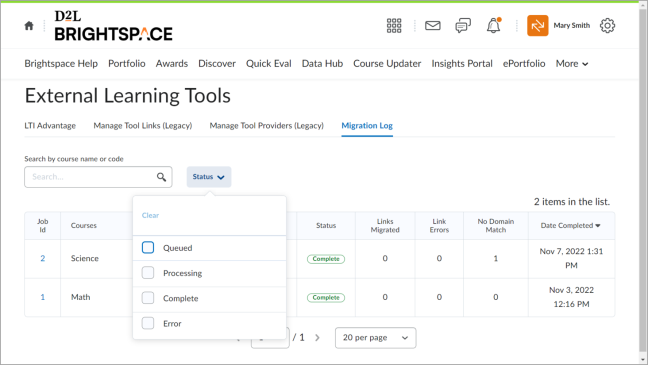Open Job Id 2 link
The image size is (648, 365).
[43, 258]
